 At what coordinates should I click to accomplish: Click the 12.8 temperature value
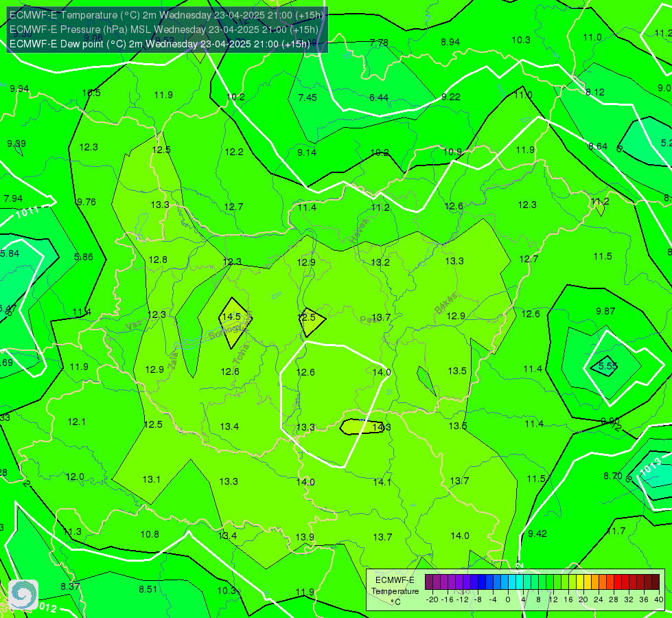[x=158, y=260]
